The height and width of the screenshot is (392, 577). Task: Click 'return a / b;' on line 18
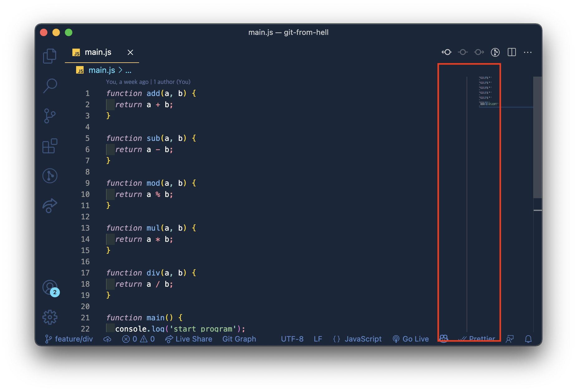coord(144,284)
